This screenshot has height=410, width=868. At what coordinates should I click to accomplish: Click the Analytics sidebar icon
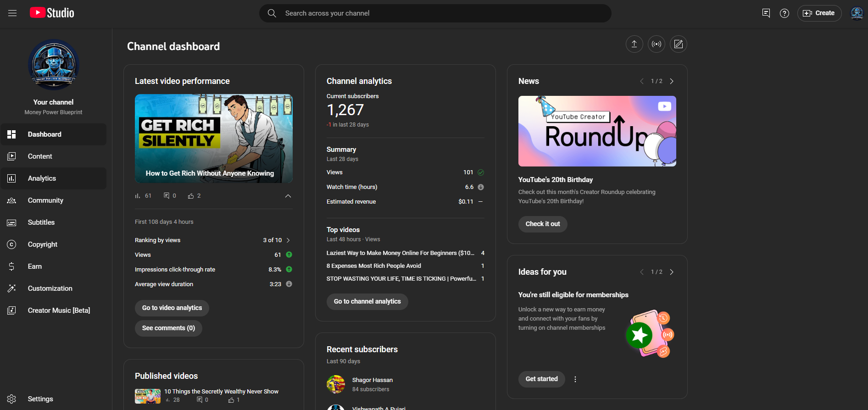pos(11,178)
